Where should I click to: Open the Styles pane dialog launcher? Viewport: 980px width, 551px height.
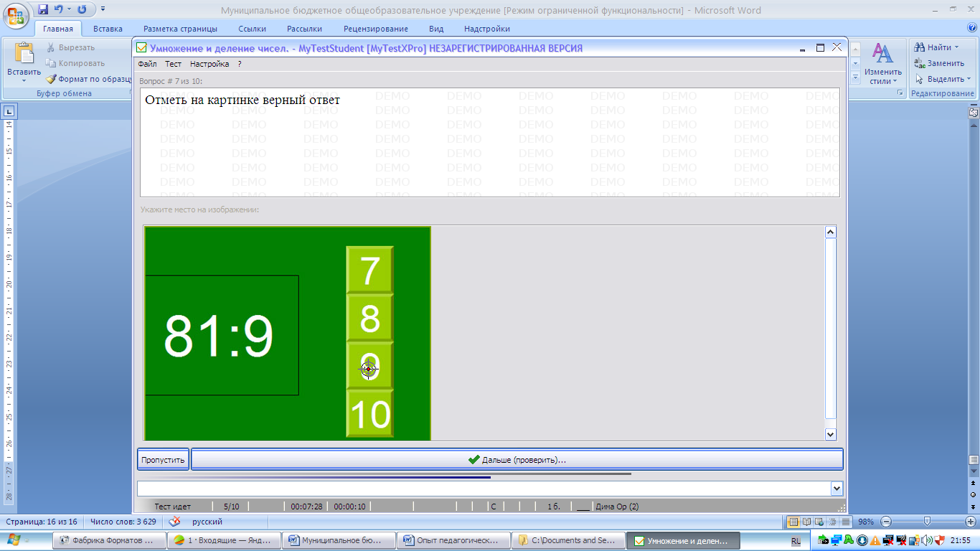[900, 93]
